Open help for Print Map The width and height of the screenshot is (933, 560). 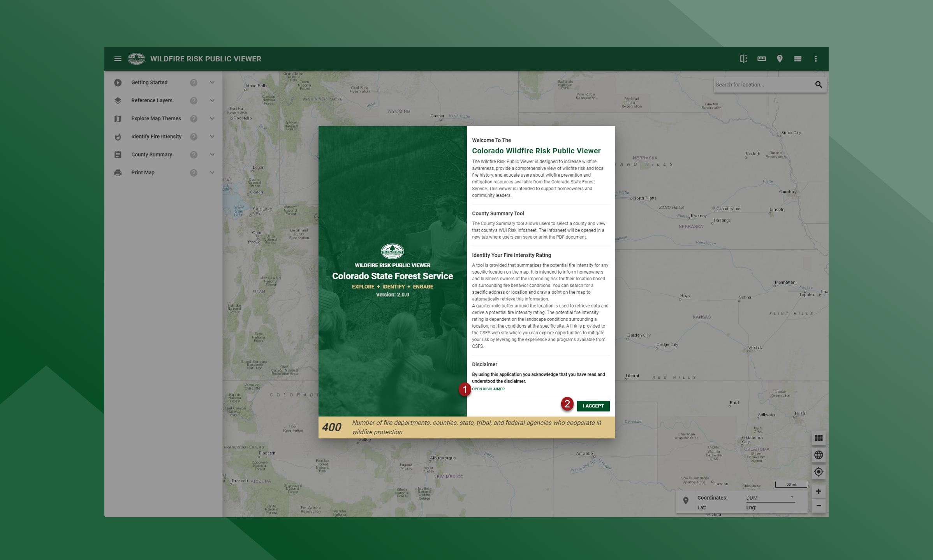tap(194, 173)
